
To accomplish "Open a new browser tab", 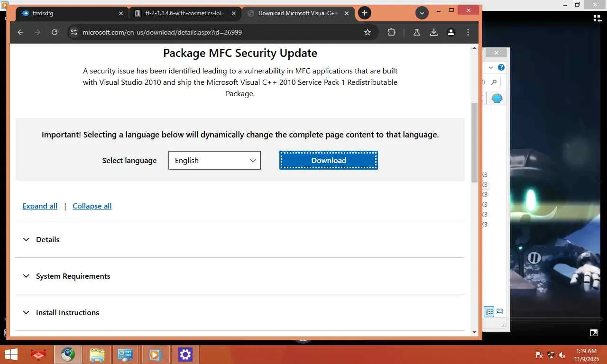I will coord(364,13).
